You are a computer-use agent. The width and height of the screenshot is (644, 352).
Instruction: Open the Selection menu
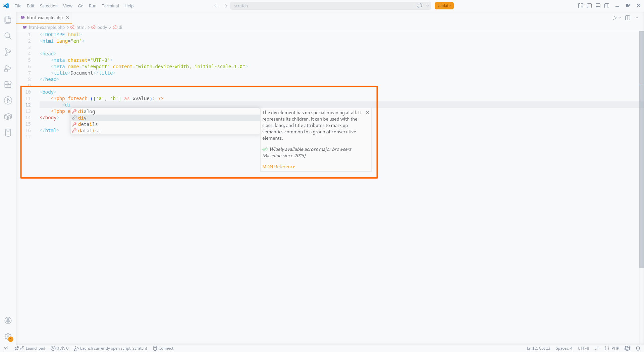49,6
